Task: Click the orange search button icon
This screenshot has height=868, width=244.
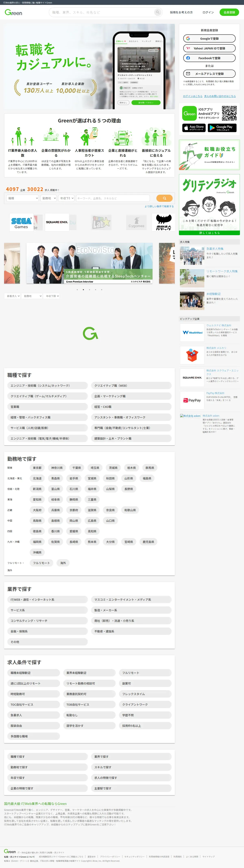Action: click(164, 198)
